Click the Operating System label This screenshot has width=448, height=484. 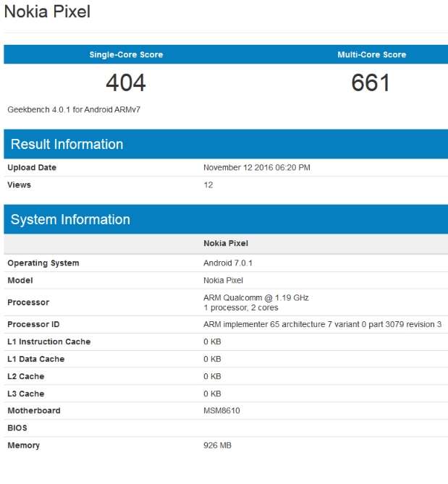point(43,263)
